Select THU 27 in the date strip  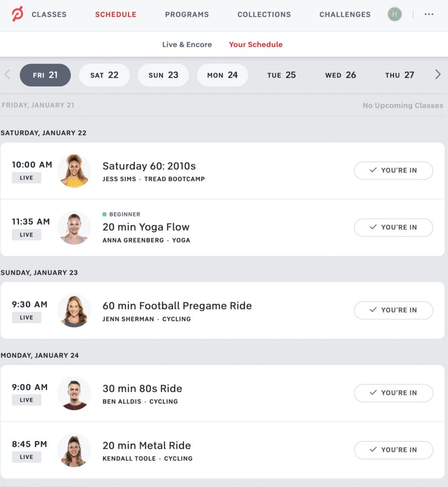pyautogui.click(x=400, y=75)
